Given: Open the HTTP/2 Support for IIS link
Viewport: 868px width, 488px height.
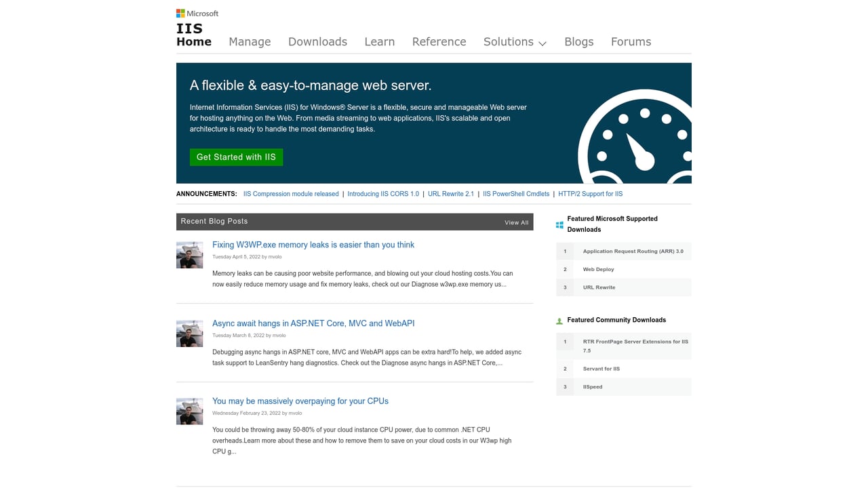Looking at the screenshot, I should 590,193.
